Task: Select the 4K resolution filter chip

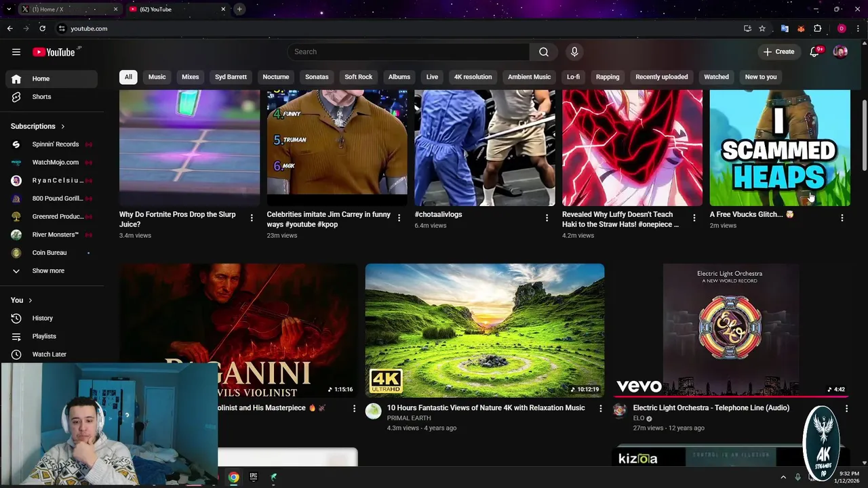Action: click(473, 77)
